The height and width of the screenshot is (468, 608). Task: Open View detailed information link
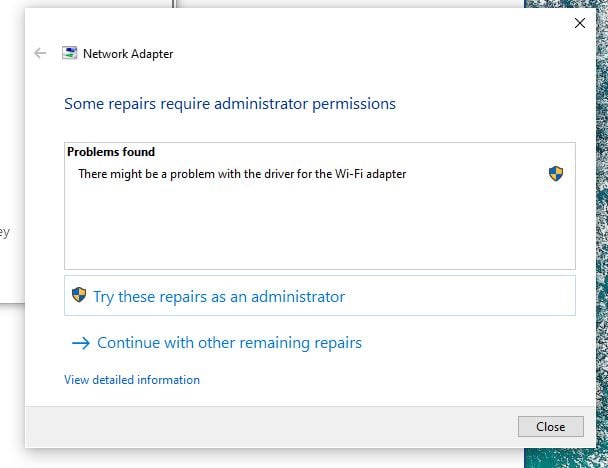[132, 380]
